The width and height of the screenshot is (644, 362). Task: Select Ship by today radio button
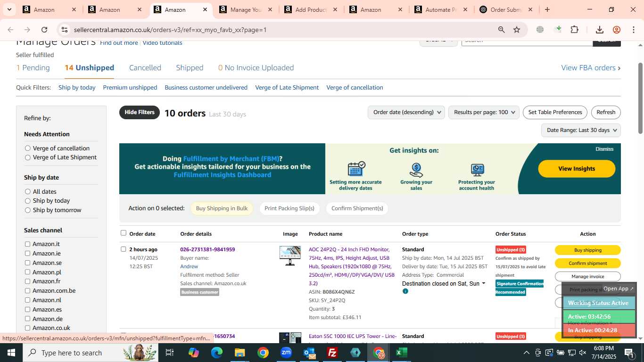(28, 201)
